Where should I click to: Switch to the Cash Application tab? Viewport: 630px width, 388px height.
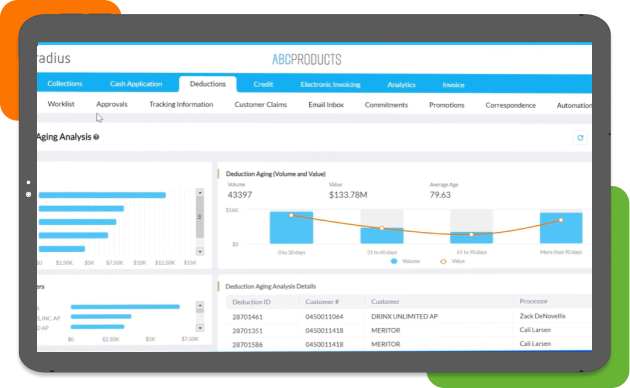click(136, 84)
